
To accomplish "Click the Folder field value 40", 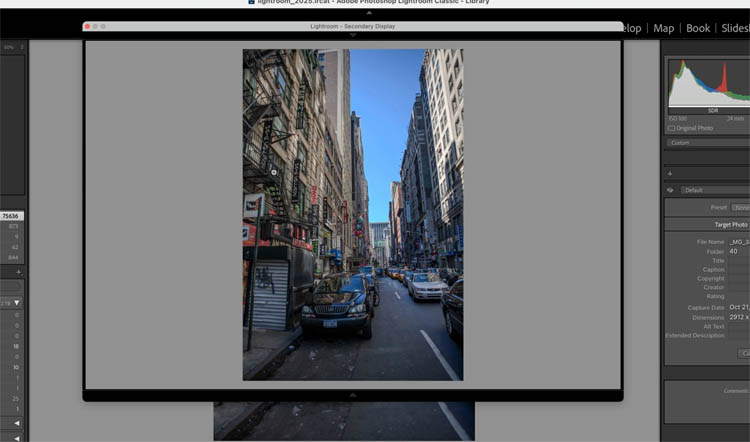I will [x=733, y=251].
